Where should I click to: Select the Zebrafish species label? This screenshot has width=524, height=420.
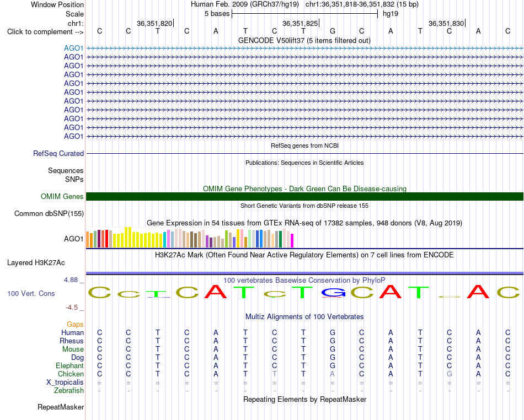[69, 391]
